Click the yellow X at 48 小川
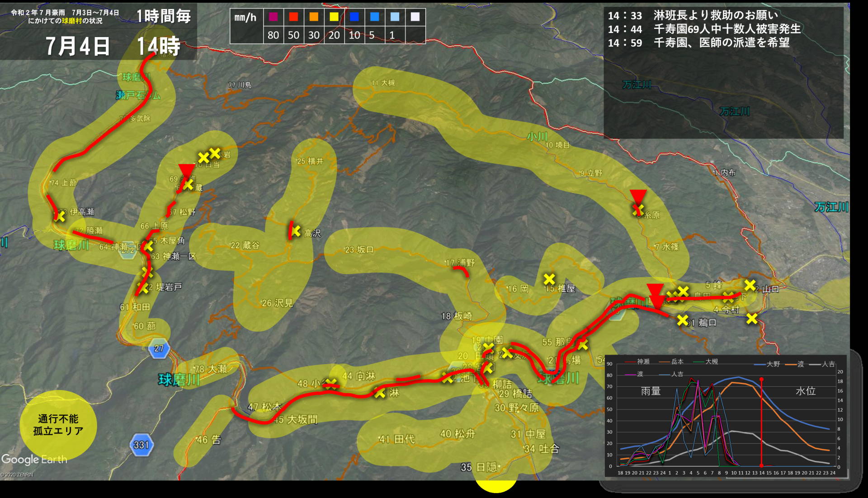The width and height of the screenshot is (868, 498). coord(331,384)
